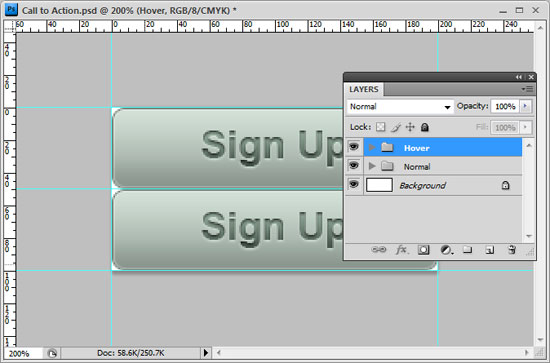Image resolution: width=550 pixels, height=363 pixels.
Task: Click the vertical scrollbar down arrow
Action: (x=540, y=340)
